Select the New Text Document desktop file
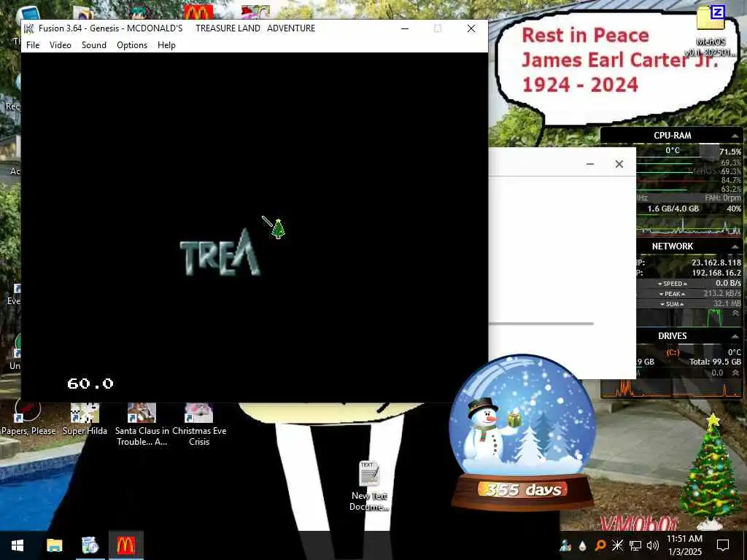Image resolution: width=747 pixels, height=560 pixels. point(369,486)
